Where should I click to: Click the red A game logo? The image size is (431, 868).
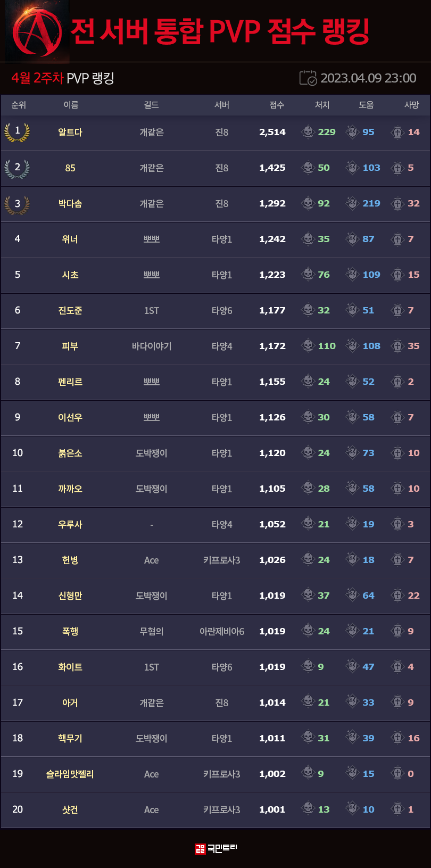pos(37,33)
